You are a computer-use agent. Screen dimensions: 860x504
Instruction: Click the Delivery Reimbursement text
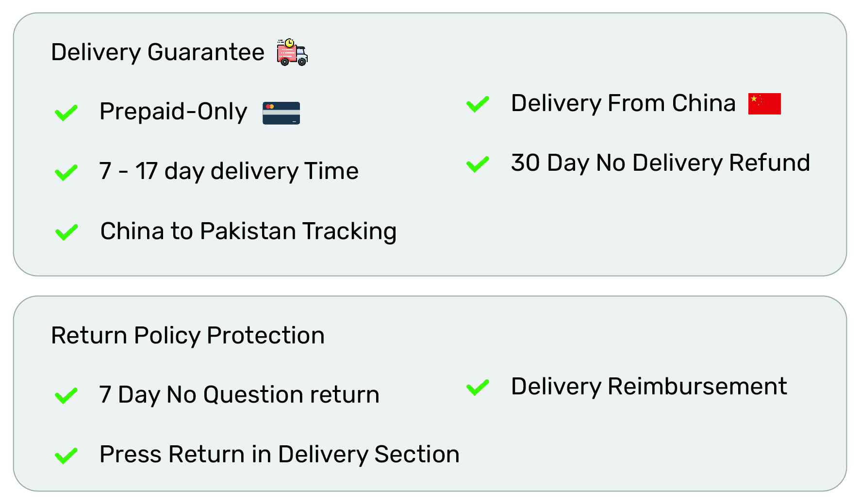pyautogui.click(x=649, y=387)
